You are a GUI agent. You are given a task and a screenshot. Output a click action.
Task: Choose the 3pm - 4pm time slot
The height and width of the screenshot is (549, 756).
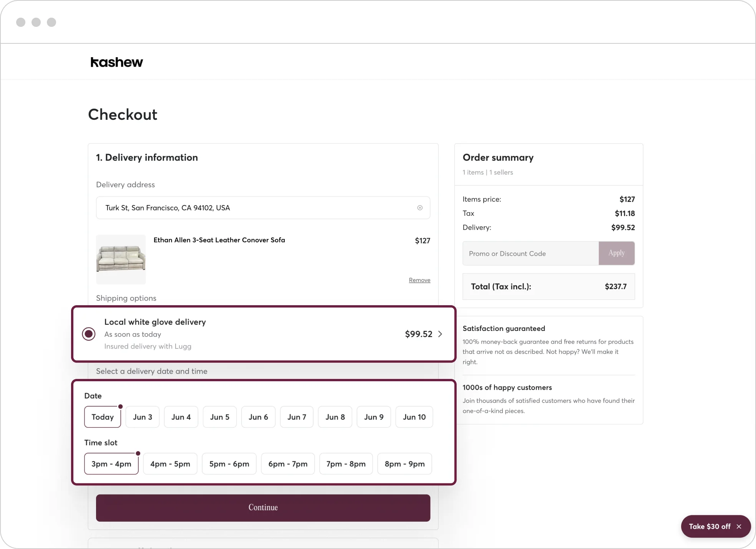pos(111,464)
